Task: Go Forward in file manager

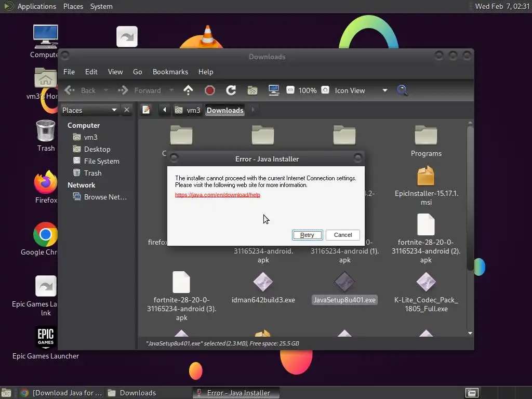Action: tap(139, 90)
